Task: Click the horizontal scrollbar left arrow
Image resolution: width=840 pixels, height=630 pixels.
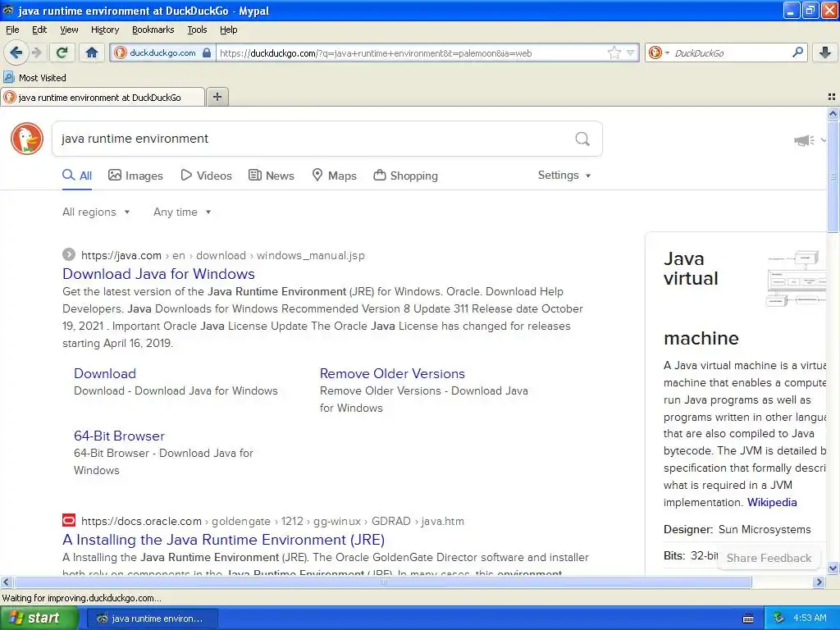Action: (x=6, y=582)
